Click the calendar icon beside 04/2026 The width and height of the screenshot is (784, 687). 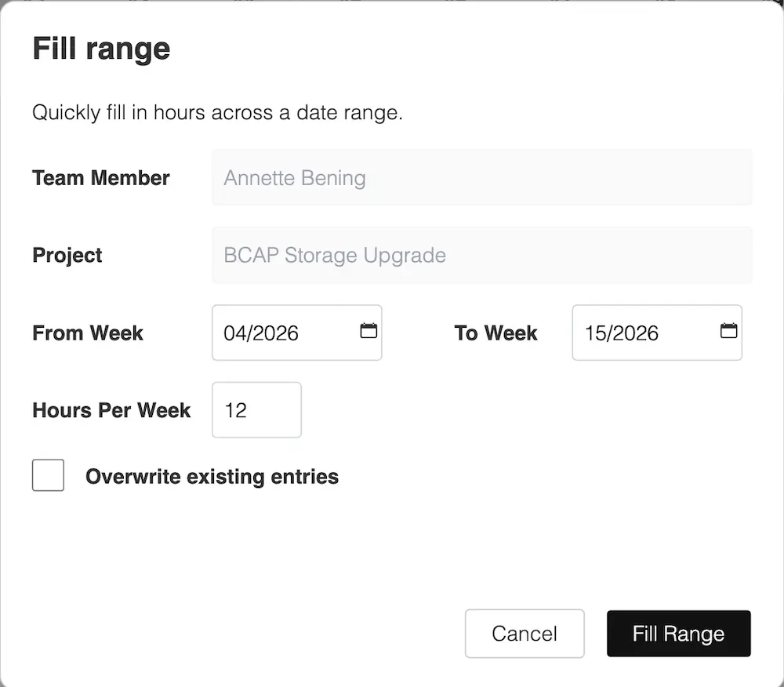pyautogui.click(x=368, y=333)
